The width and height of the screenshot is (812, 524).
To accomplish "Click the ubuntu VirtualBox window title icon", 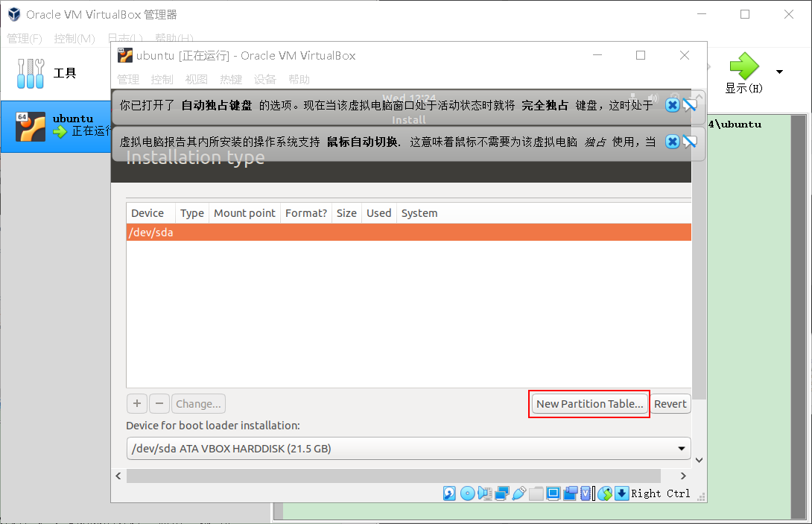I will 125,55.
